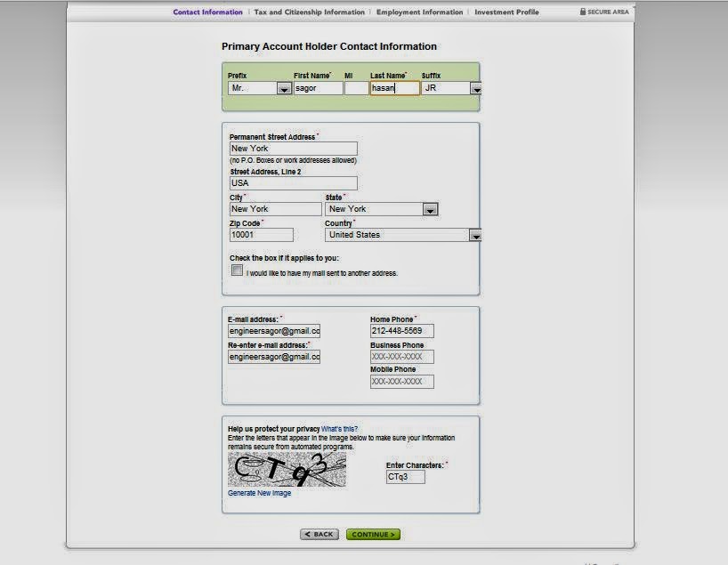Expand the Country dropdown showing United States
This screenshot has width=728, height=565.
click(403, 235)
